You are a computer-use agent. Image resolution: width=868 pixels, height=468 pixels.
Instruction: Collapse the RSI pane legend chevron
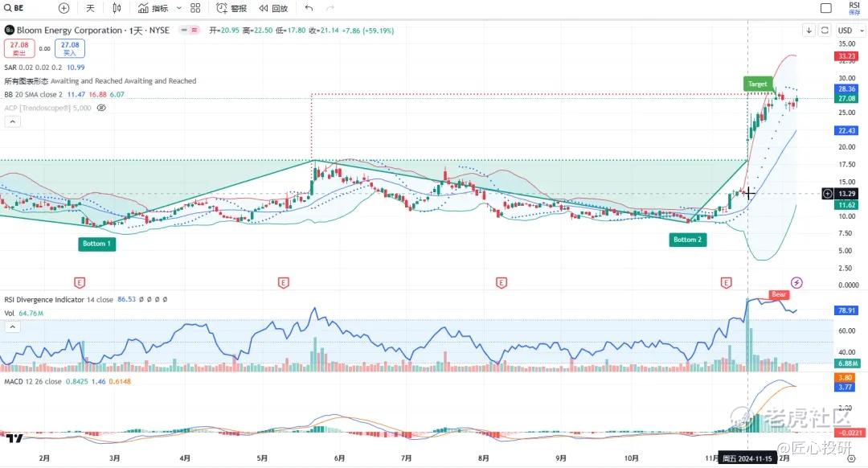pos(12,326)
